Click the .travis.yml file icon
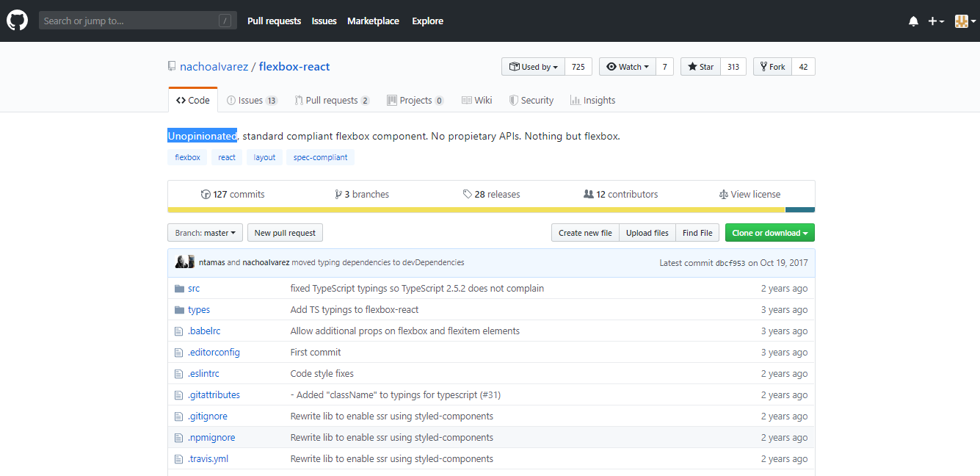Viewport: 980px width, 476px height. pos(178,459)
